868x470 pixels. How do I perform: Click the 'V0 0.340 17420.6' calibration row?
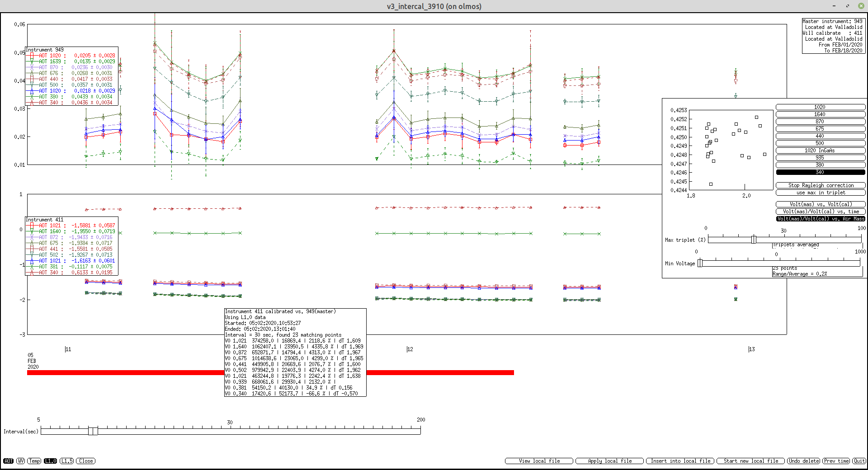292,394
